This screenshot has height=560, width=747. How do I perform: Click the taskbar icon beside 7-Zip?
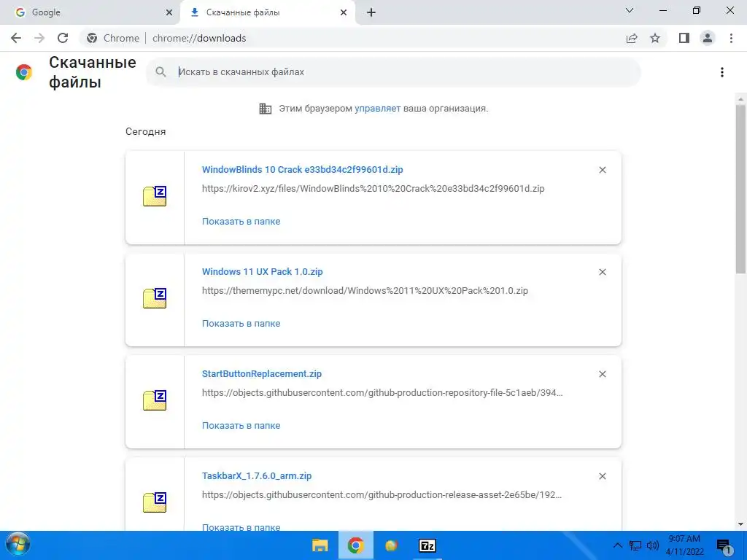(x=391, y=545)
